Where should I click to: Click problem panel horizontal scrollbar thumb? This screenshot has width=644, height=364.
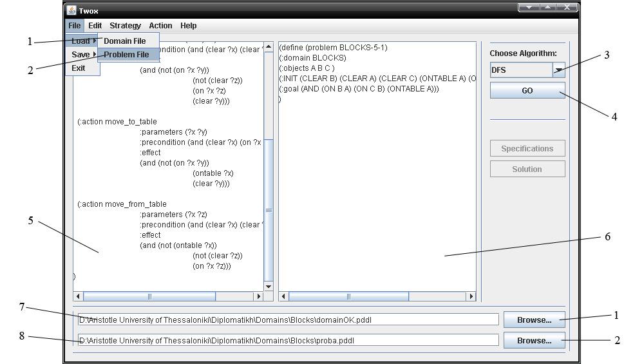coord(348,296)
